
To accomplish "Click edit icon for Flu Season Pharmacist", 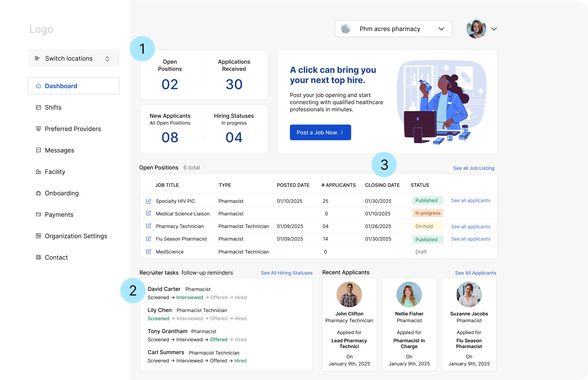I will coord(149,239).
